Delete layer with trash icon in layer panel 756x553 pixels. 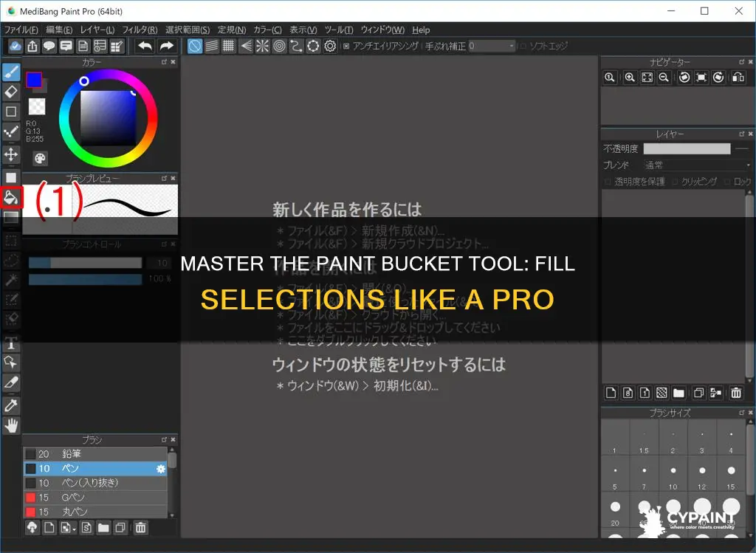[736, 393]
